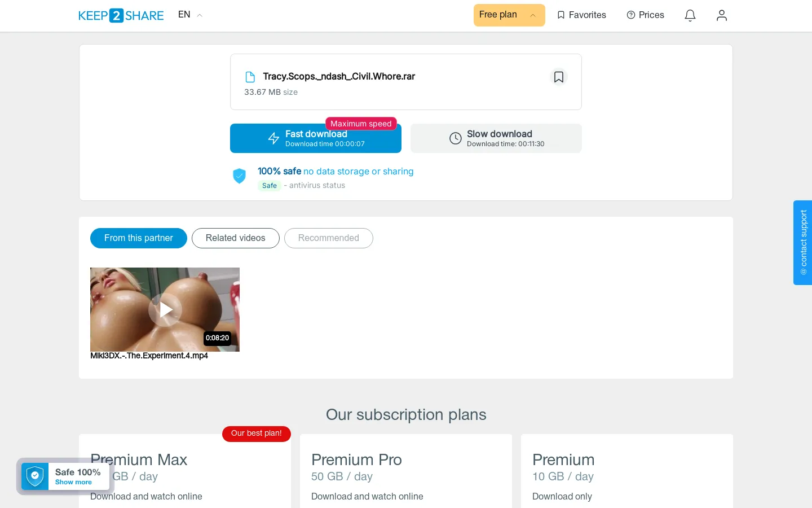Click Show more on Safe badge
This screenshot has height=508, width=812.
(x=73, y=482)
